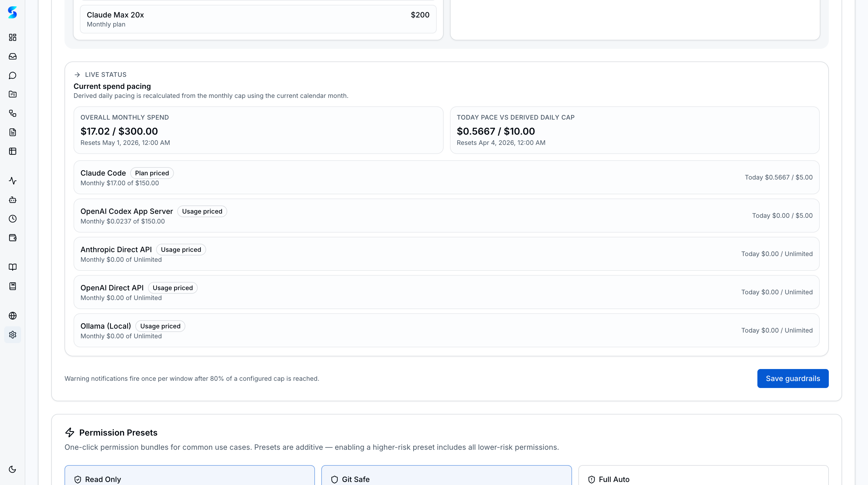Screen dimensions: 868x485
Task: Click the Save guardrails button
Action: coord(793,378)
